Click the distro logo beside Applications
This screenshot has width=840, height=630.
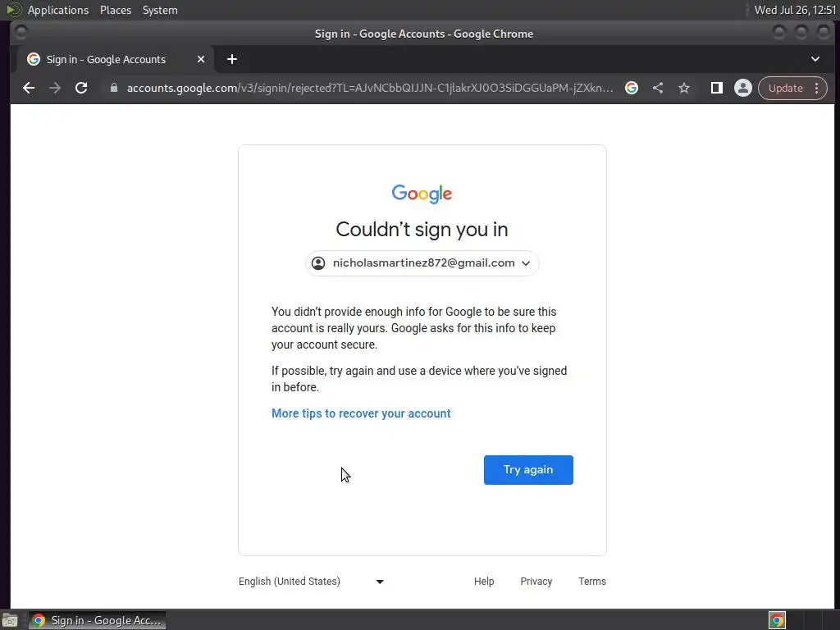(14, 10)
